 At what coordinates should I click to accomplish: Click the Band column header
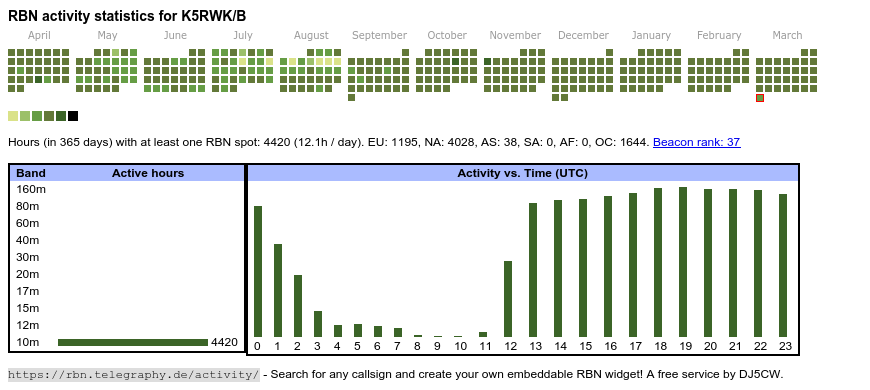(31, 173)
